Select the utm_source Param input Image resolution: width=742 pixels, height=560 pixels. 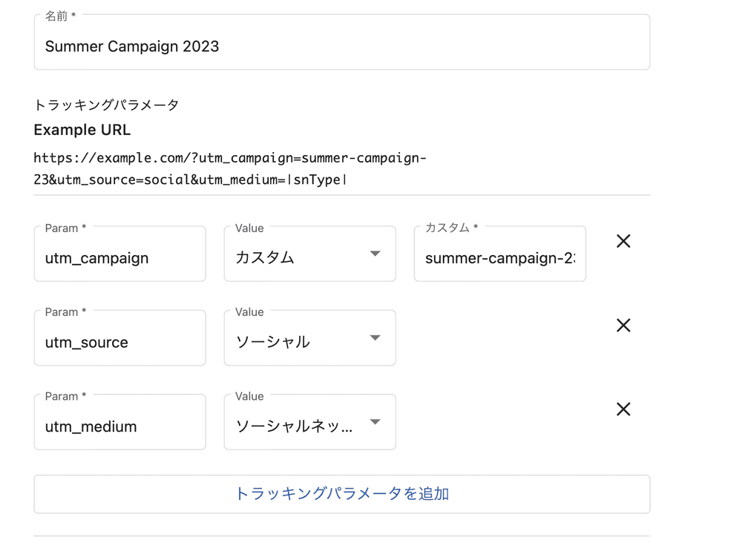coord(119,342)
